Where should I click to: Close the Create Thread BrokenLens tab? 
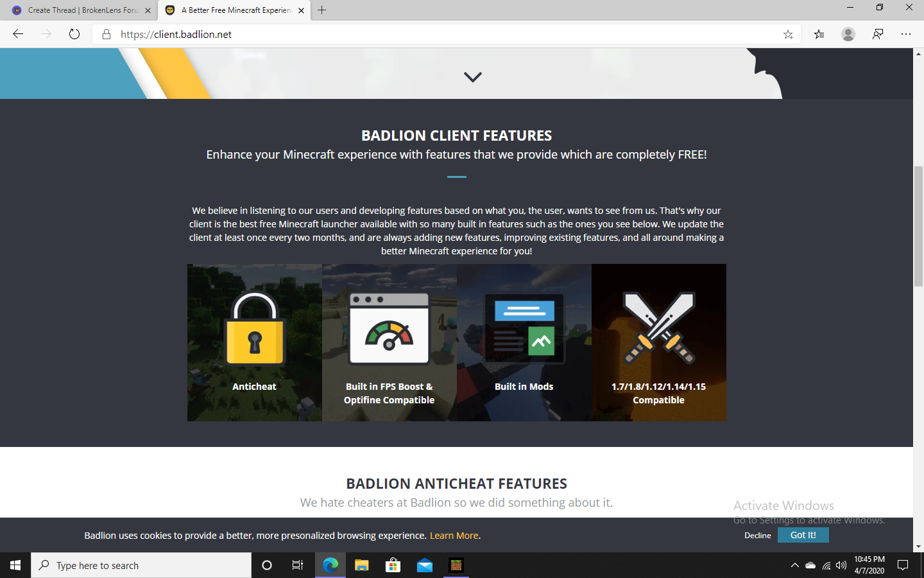[x=148, y=10]
